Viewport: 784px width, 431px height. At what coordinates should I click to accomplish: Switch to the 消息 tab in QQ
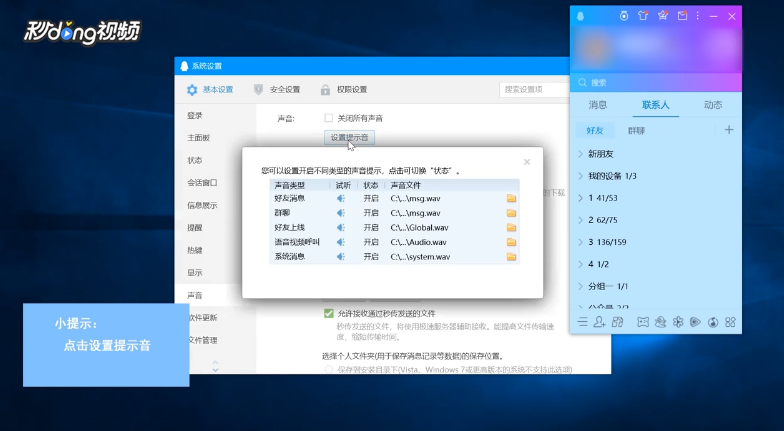[598, 104]
